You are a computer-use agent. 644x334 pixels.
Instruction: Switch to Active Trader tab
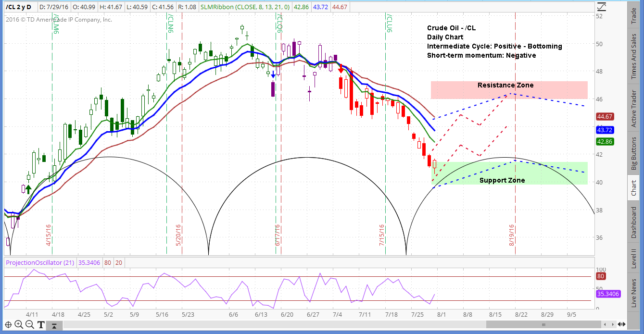coord(634,107)
